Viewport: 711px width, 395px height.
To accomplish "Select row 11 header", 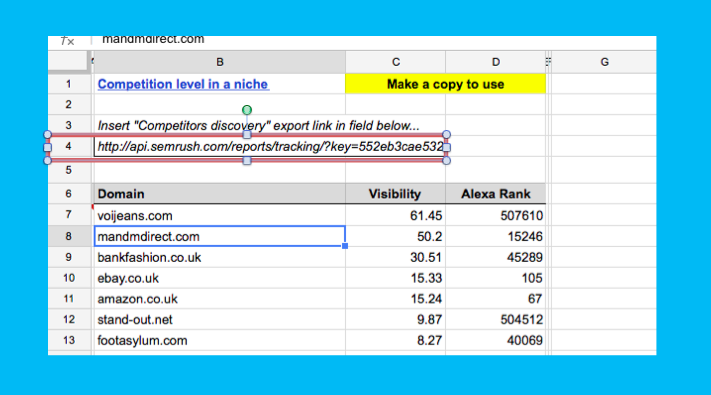I will pyautogui.click(x=69, y=299).
